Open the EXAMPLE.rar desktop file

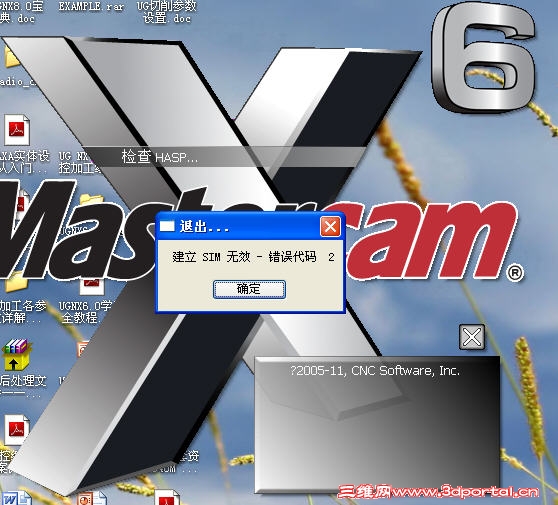pyautogui.click(x=91, y=6)
